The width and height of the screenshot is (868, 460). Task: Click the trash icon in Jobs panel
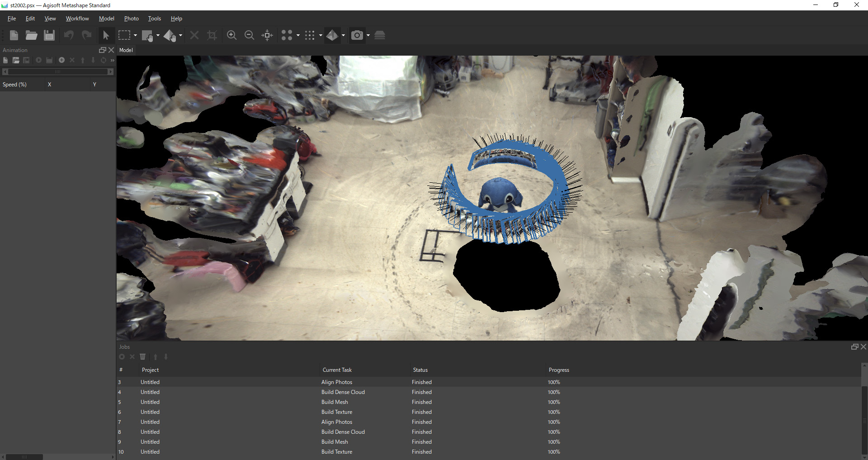click(x=143, y=357)
